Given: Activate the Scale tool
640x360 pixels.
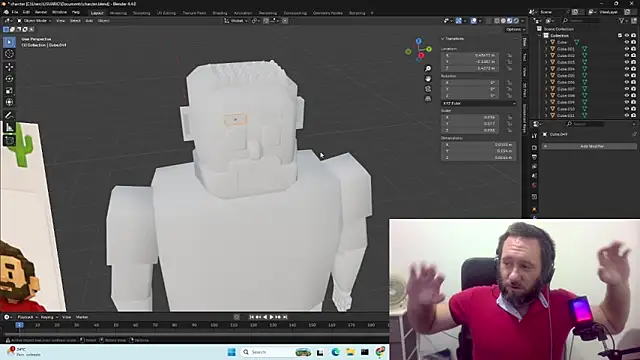Looking at the screenshot, I should (x=9, y=91).
